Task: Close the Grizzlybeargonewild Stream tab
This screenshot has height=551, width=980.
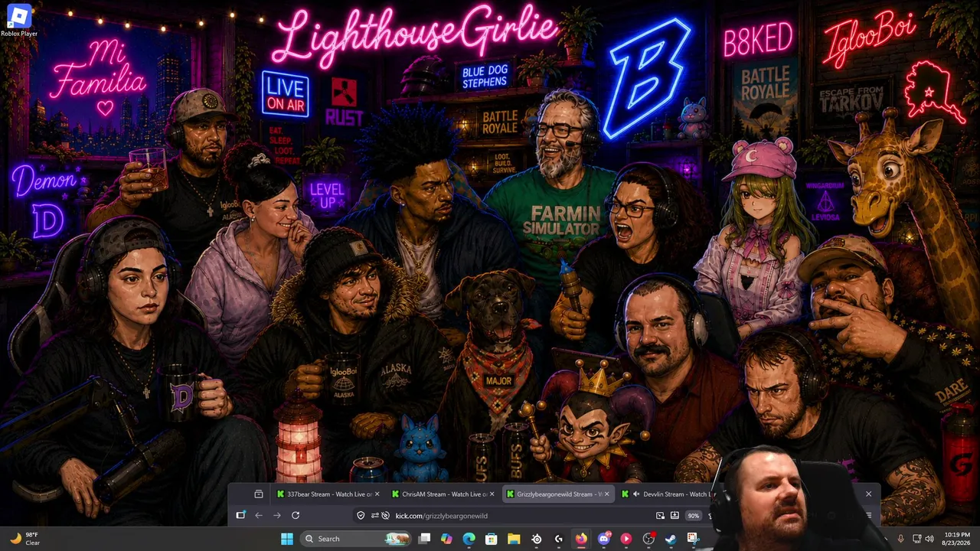Action: click(x=606, y=494)
